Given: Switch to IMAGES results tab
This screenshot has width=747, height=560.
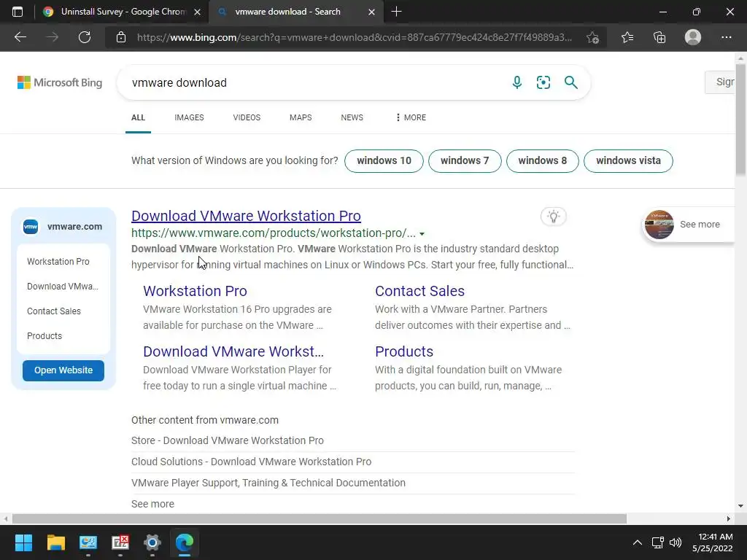Looking at the screenshot, I should [x=189, y=117].
